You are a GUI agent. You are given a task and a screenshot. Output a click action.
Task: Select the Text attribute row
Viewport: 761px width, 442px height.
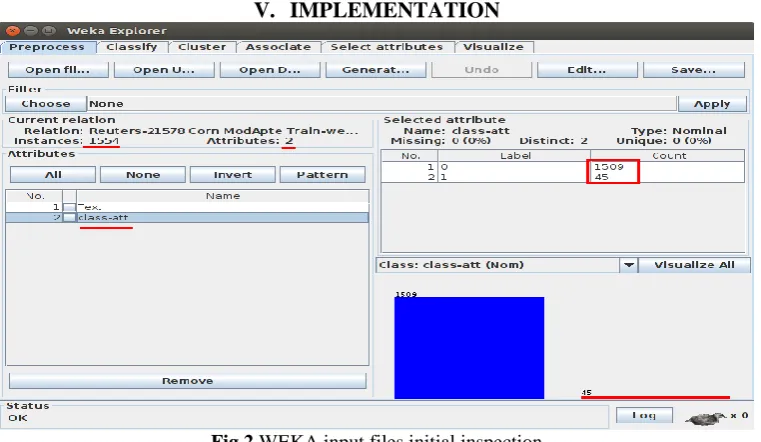187,207
